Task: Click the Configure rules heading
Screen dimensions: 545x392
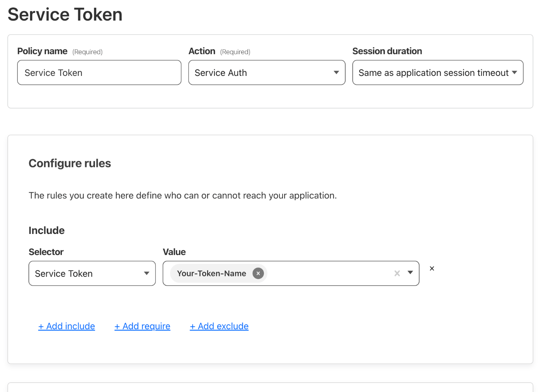Action: coord(69,163)
